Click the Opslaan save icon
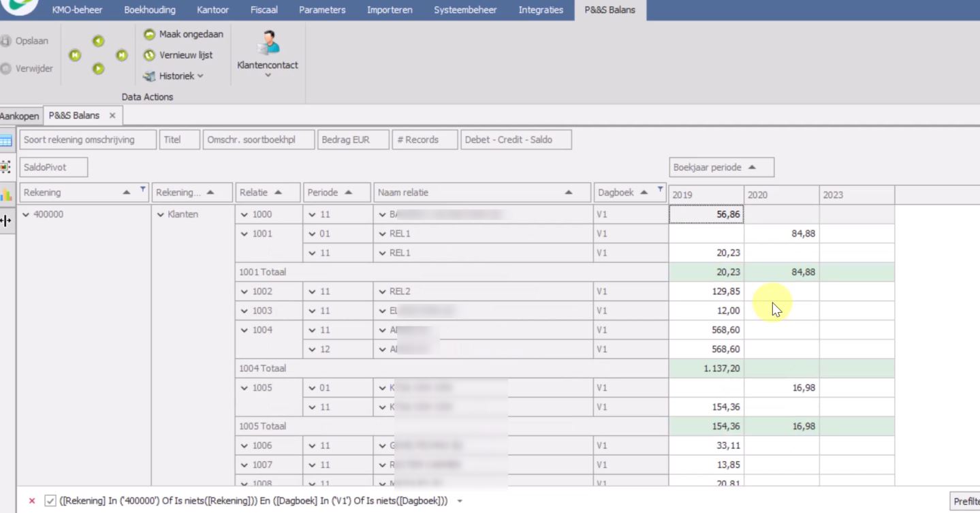Viewport: 980px width, 513px height. click(6, 41)
